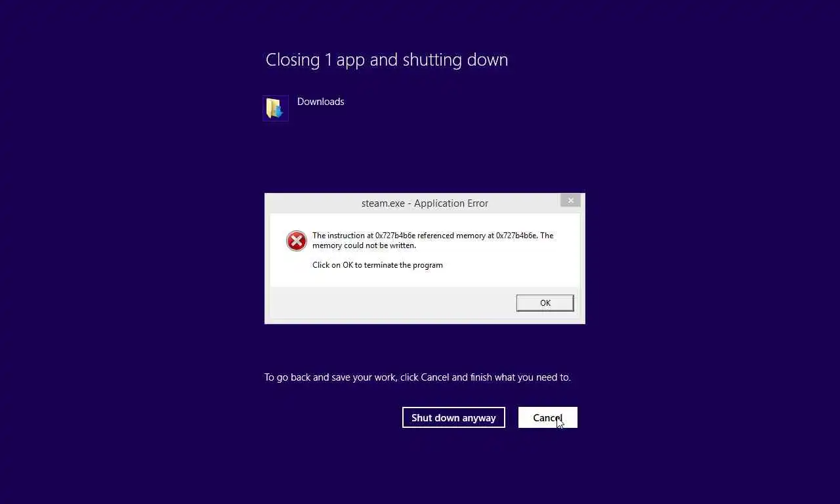
Task: Click the 'memory could not be written' line
Action: 364,245
